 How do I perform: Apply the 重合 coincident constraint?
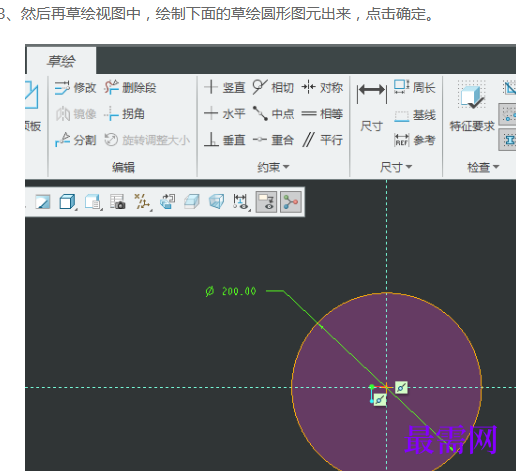(x=273, y=140)
